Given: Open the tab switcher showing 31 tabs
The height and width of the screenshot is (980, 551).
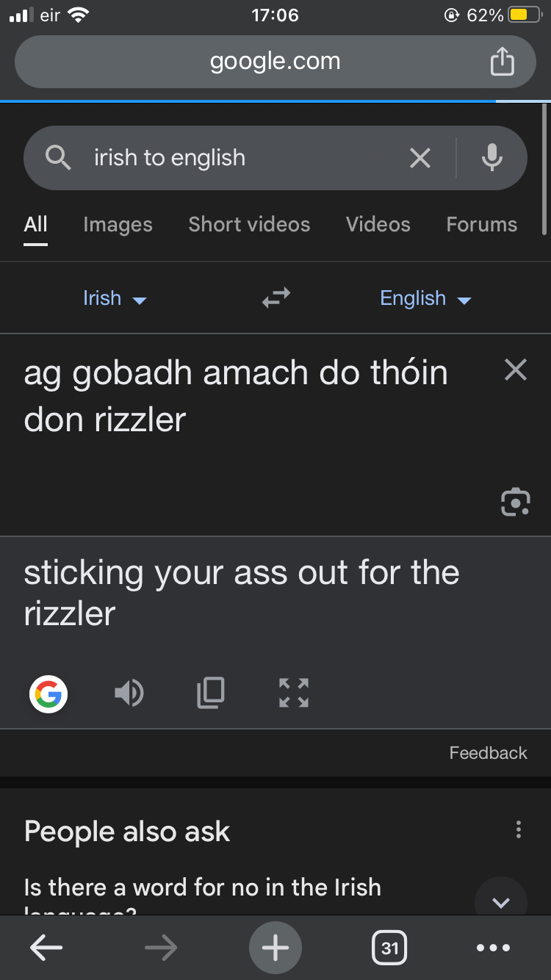Looking at the screenshot, I should (389, 948).
